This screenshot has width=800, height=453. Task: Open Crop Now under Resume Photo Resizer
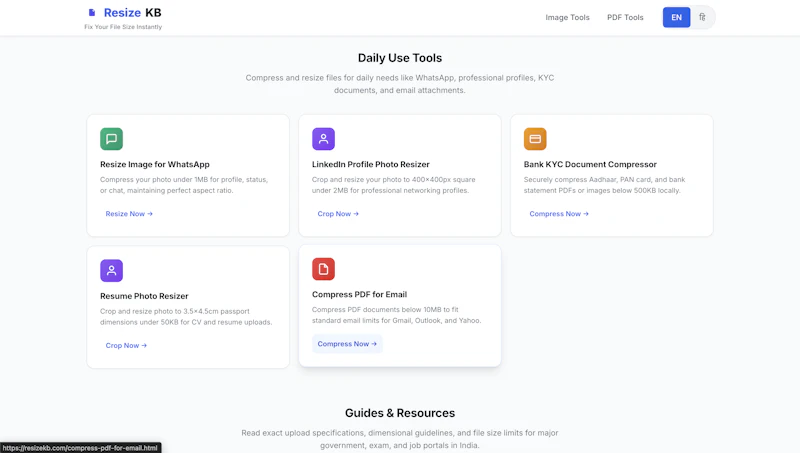(x=126, y=345)
